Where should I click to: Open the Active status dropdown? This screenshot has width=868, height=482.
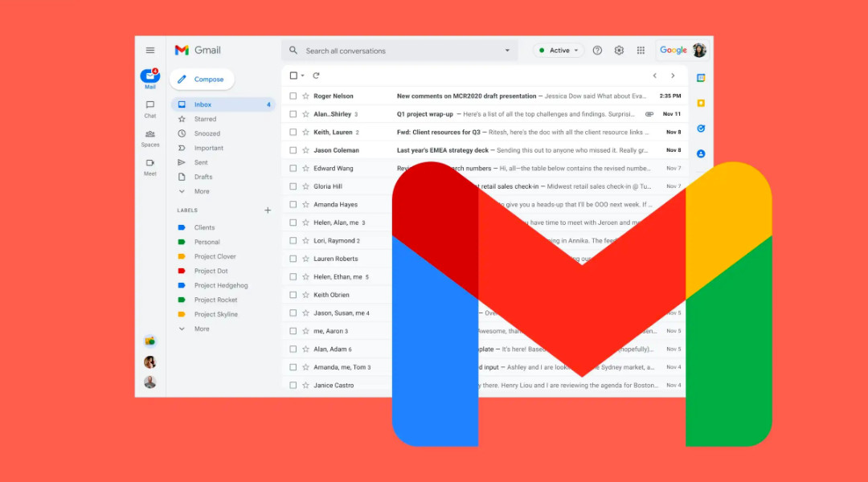pyautogui.click(x=558, y=50)
